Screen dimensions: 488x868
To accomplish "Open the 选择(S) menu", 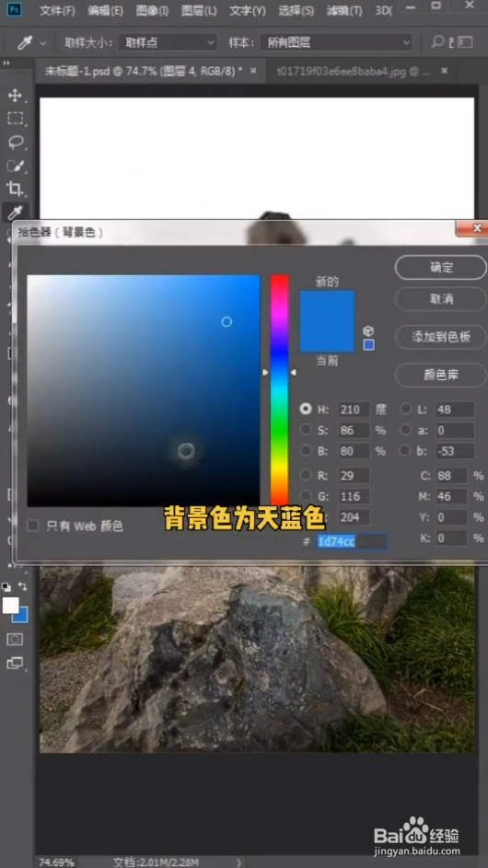I will [296, 10].
